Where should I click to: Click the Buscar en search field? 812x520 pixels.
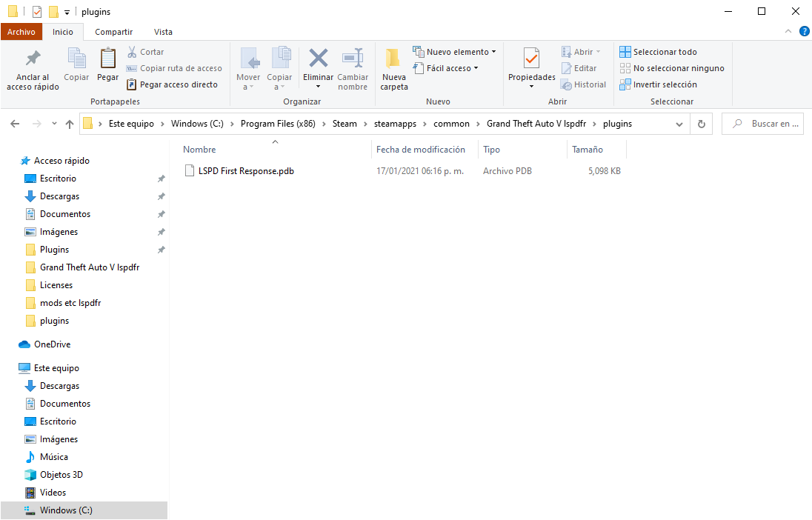762,124
